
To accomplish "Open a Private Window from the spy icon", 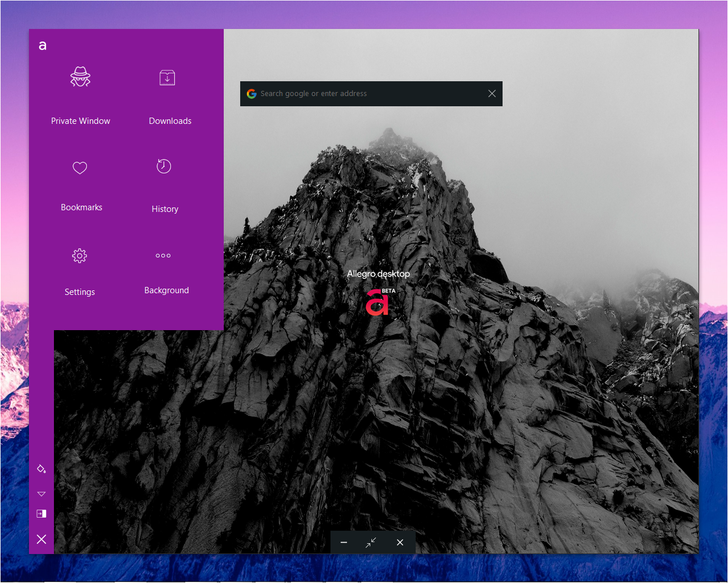I will coord(80,77).
